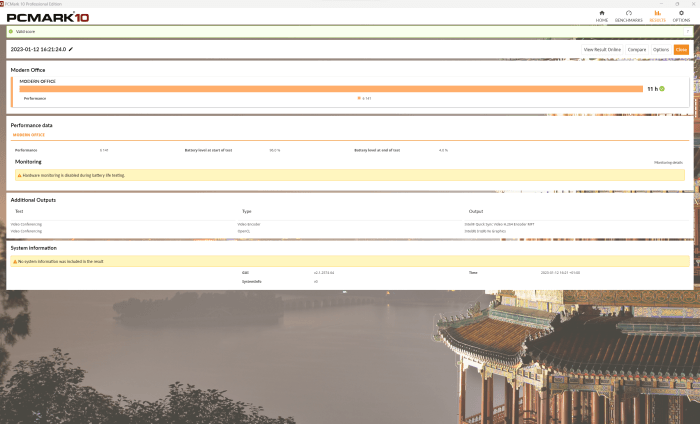Click the orange Modern Office battery life bar
The height and width of the screenshot is (424, 700).
331,89
